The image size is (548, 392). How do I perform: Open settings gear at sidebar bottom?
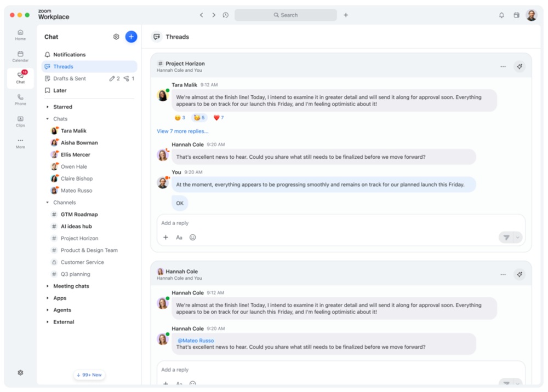20,372
